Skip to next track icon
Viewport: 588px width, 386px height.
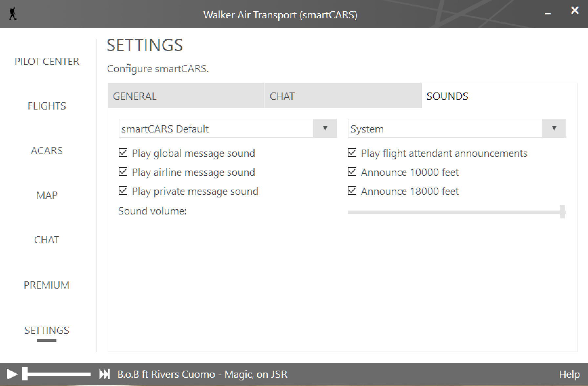(x=104, y=374)
